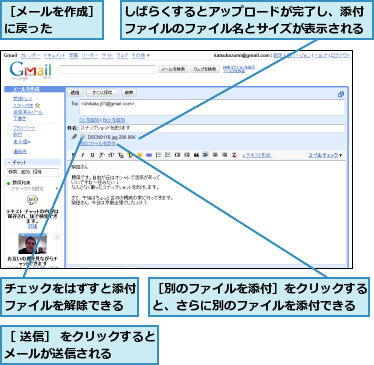Open the 下書き drafts folder
This screenshot has height=365, width=374.
tap(19, 118)
